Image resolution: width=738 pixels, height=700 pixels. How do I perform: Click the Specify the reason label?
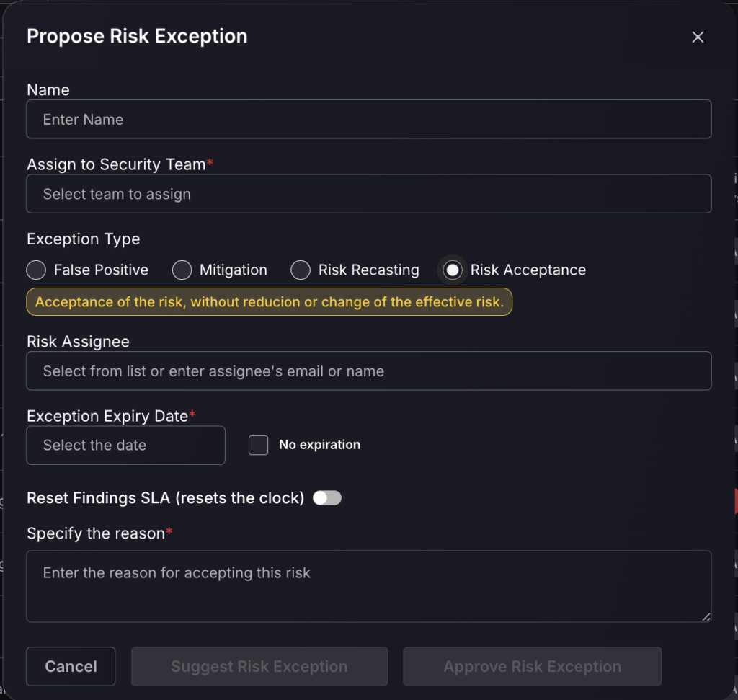96,533
